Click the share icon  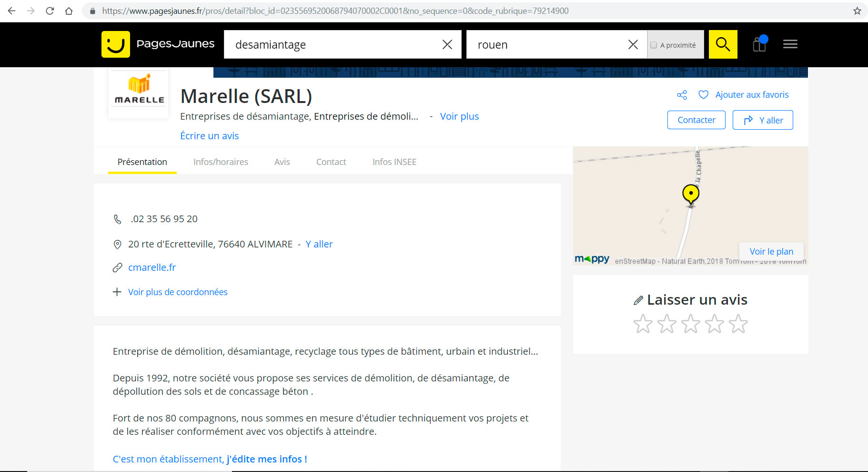(x=682, y=95)
